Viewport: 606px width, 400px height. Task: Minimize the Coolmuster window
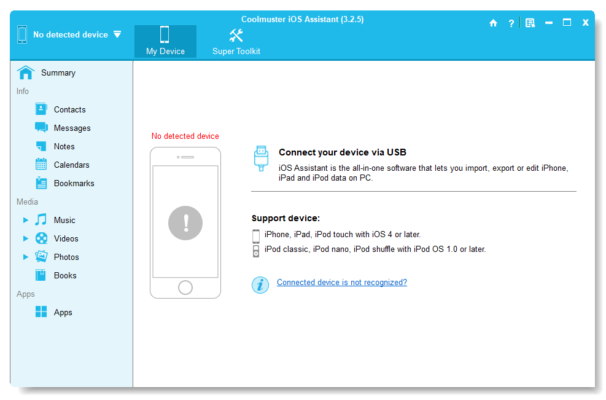(548, 23)
